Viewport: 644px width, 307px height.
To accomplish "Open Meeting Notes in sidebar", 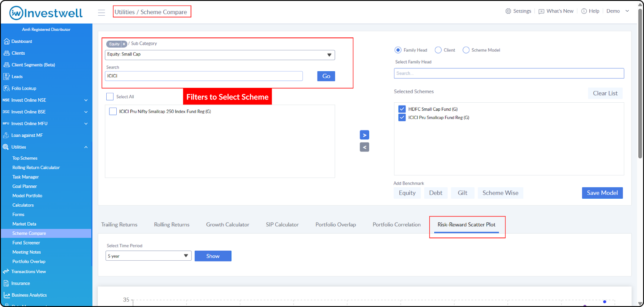I will pyautogui.click(x=27, y=252).
